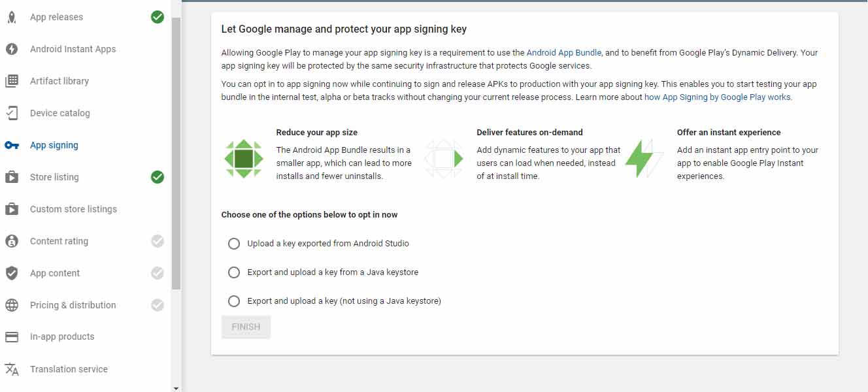868x392 pixels.
Task: Open the Android App Bundle link
Action: point(563,52)
